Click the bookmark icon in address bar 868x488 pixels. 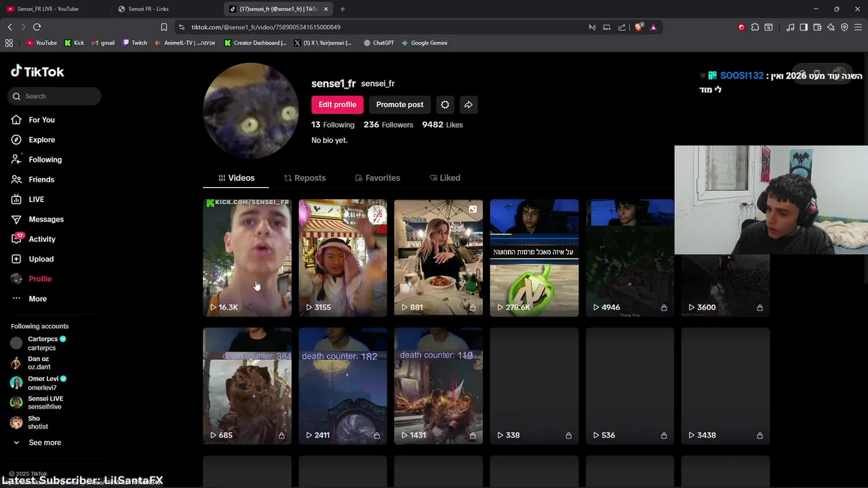(x=163, y=27)
